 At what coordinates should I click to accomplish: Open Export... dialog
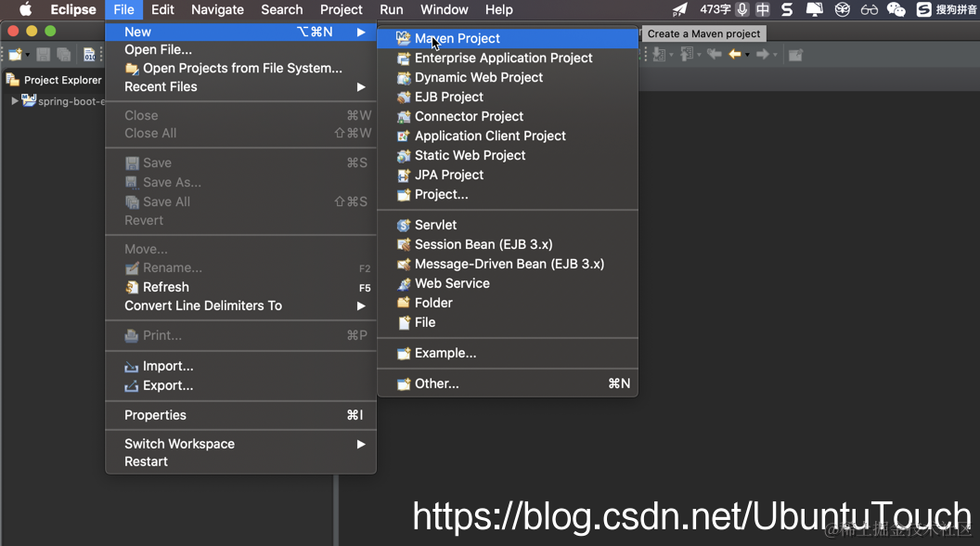coord(240,385)
